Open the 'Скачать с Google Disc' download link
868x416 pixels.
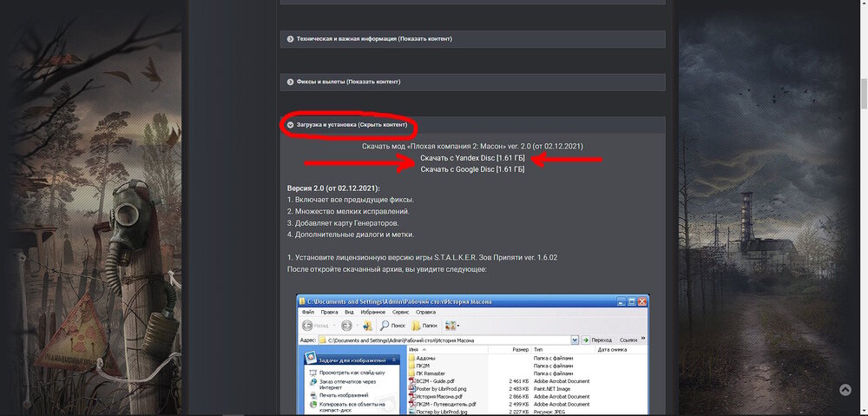[x=472, y=169]
